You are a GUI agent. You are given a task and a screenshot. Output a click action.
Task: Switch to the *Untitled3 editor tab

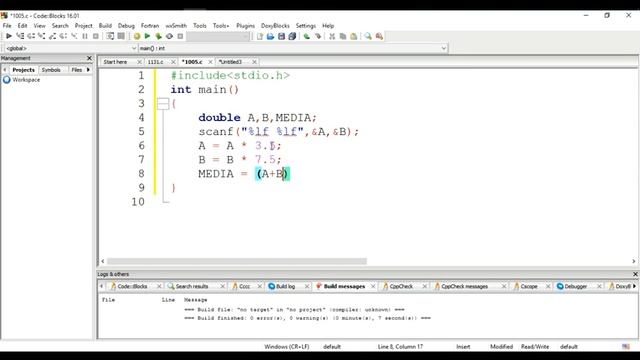230,62
